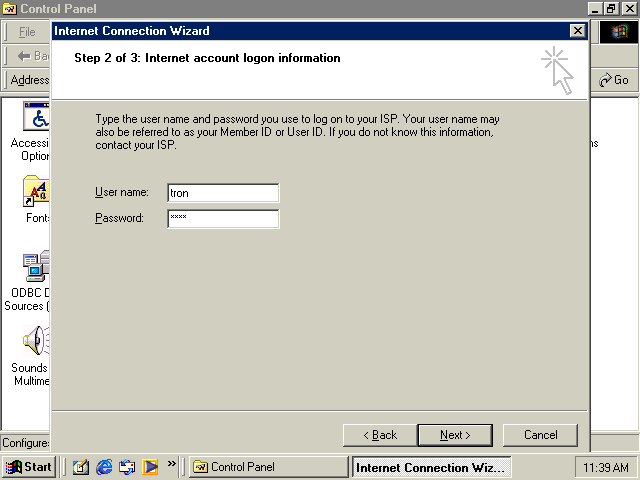640x480 pixels.
Task: Click the Password input field
Action: point(223,219)
